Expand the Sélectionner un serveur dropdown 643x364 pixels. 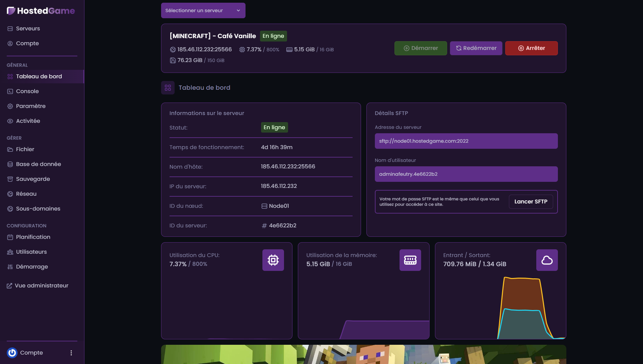[203, 10]
